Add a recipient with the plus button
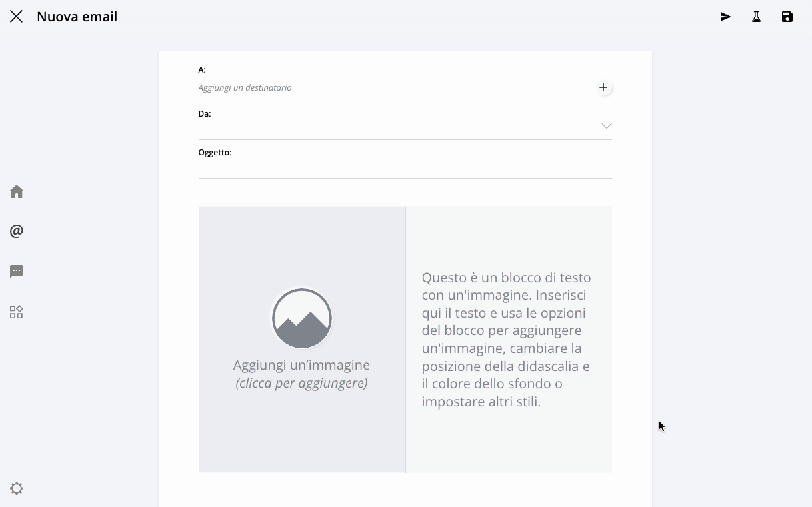 tap(603, 87)
